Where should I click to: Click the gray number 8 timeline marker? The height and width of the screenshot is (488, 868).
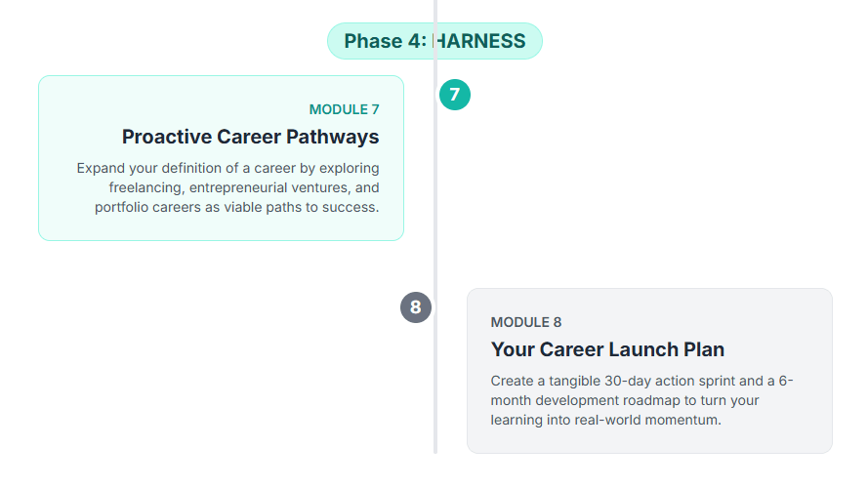tap(416, 307)
